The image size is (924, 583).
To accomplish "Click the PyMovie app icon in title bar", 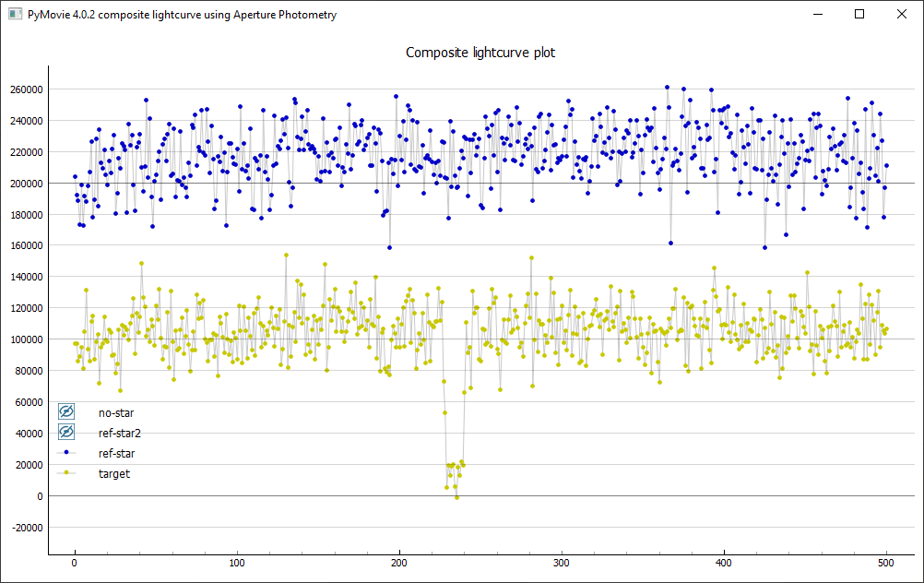I will click(15, 15).
